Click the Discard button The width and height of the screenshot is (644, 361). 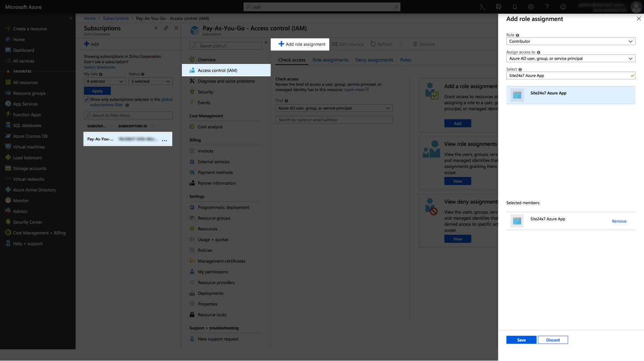[553, 340]
